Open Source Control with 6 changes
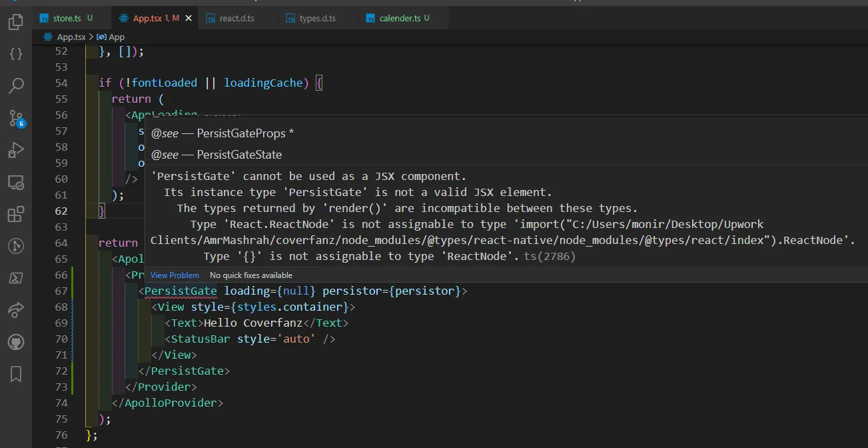 pos(16,118)
